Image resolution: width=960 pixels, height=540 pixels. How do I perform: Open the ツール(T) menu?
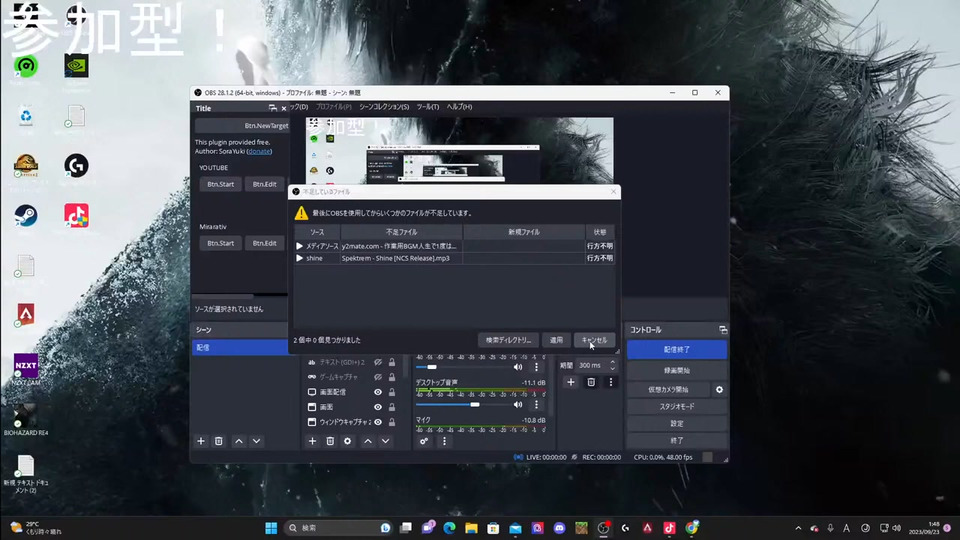[427, 107]
